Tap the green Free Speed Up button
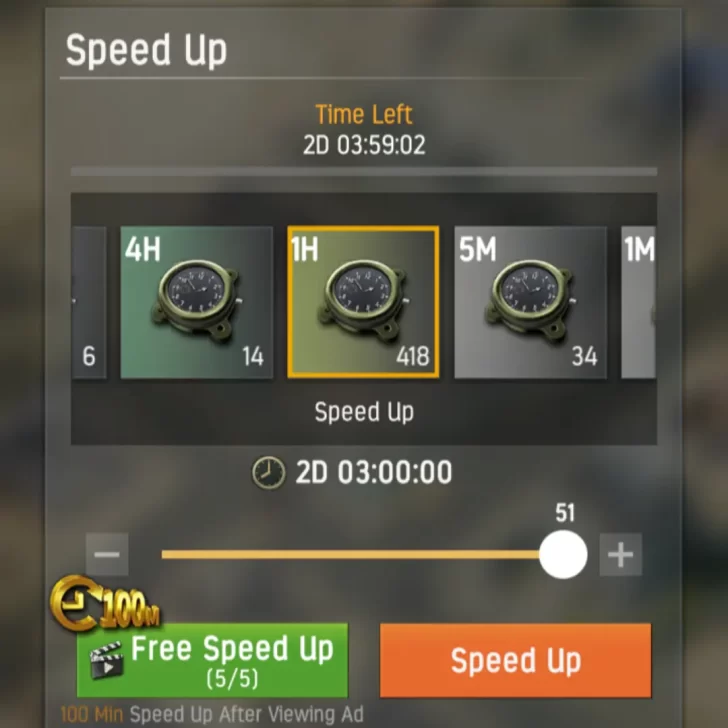This screenshot has width=728, height=728. (x=212, y=660)
